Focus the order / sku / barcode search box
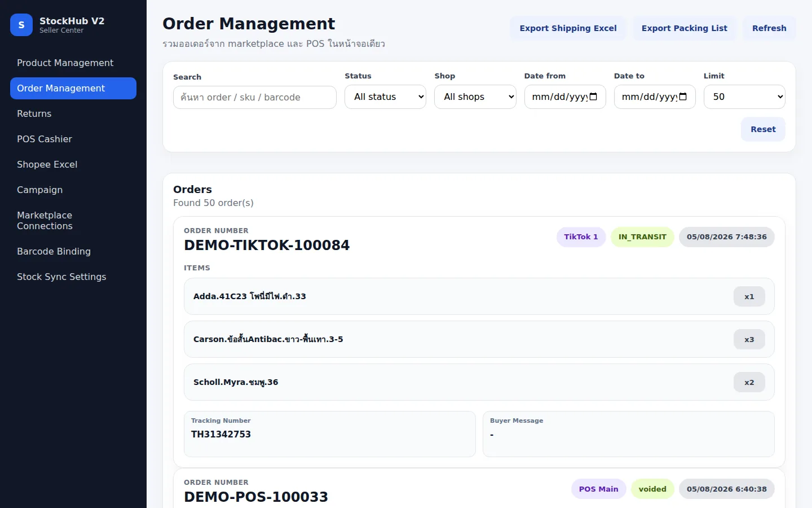Viewport: 812px width, 508px height. (255, 97)
